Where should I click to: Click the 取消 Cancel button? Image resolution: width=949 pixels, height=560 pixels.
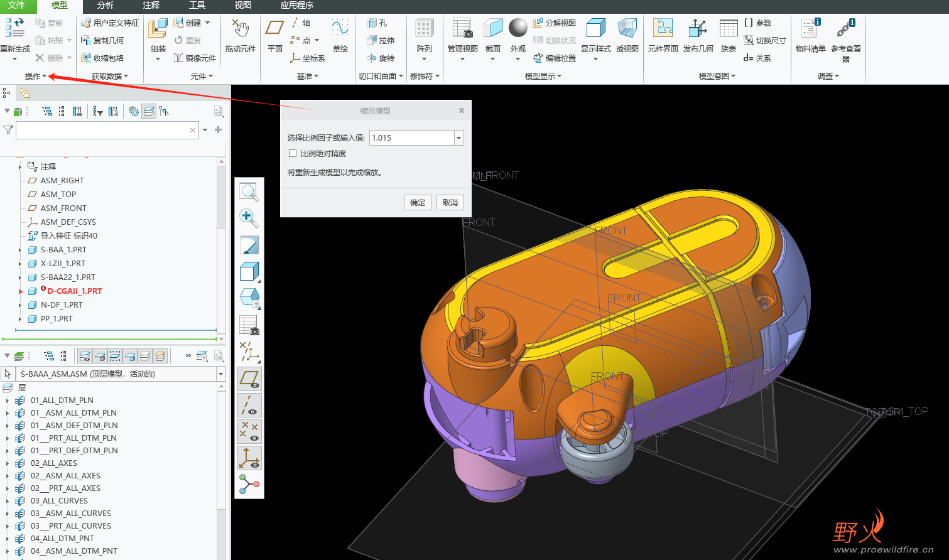[450, 202]
